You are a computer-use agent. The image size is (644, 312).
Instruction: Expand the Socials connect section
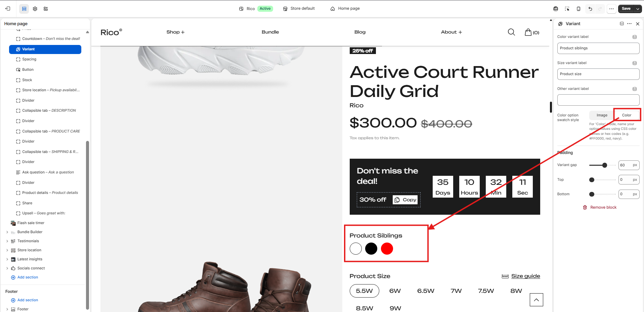pyautogui.click(x=7, y=268)
